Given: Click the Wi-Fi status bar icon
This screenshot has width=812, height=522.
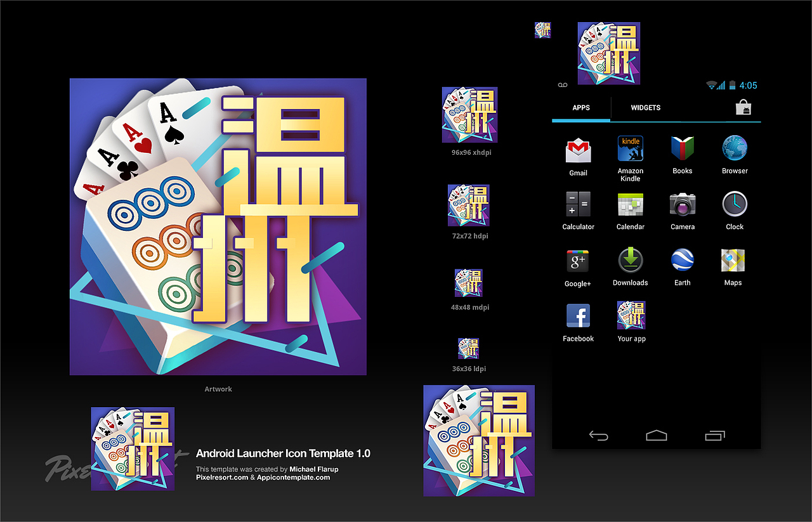Looking at the screenshot, I should (x=712, y=85).
